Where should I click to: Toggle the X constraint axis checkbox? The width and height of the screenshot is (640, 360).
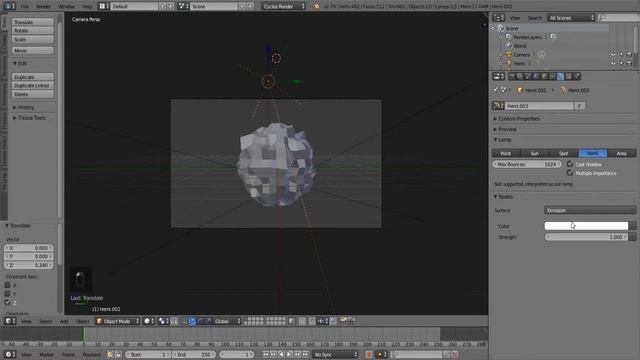(7, 285)
